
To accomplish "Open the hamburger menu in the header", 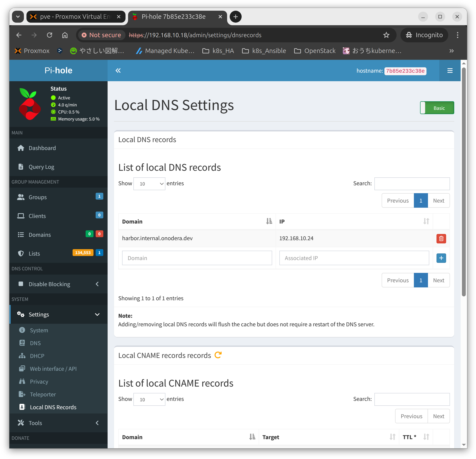I will (450, 71).
